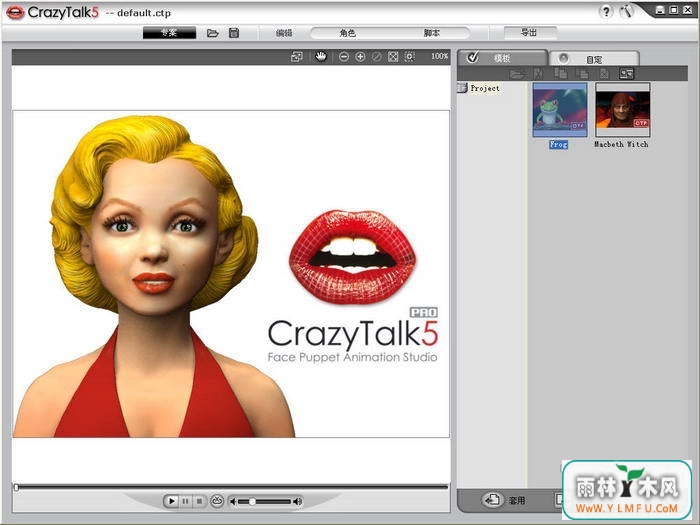The image size is (700, 525).
Task: Play the animation
Action: click(171, 501)
